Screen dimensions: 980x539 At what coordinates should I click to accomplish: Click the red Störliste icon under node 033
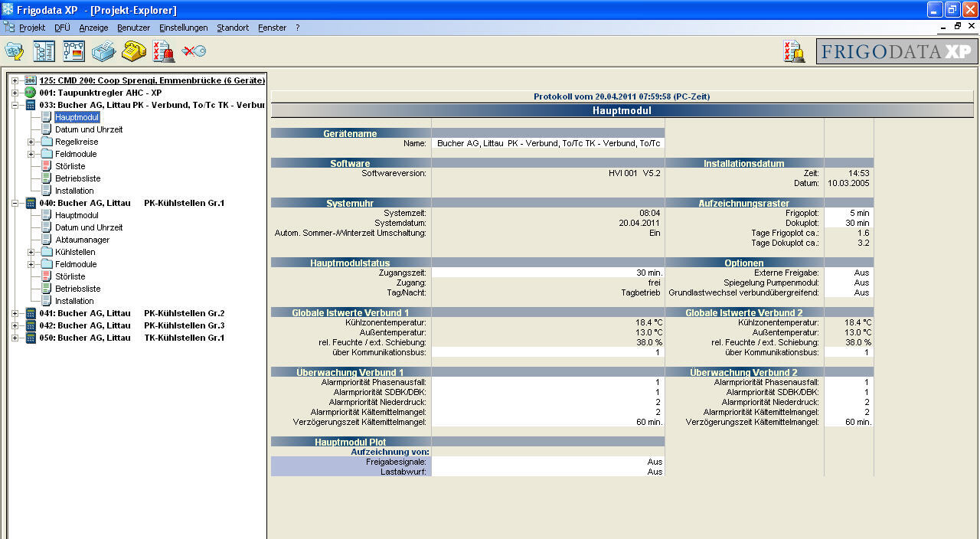click(46, 166)
